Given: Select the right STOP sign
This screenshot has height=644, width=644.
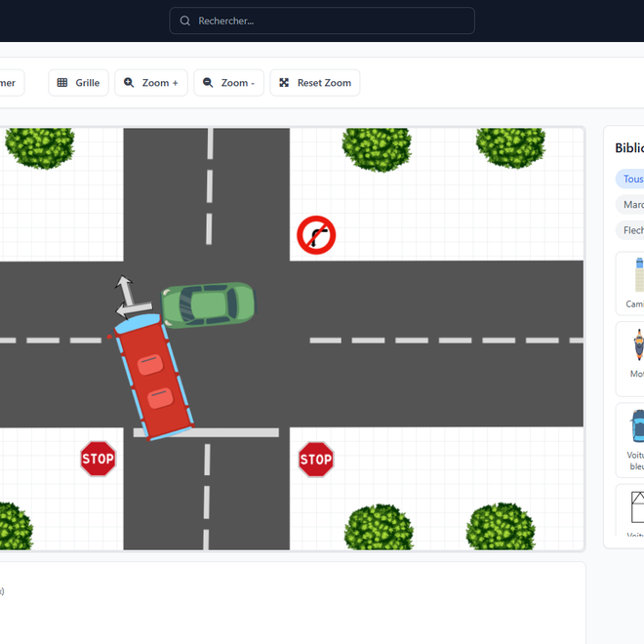Looking at the screenshot, I should pos(316,459).
